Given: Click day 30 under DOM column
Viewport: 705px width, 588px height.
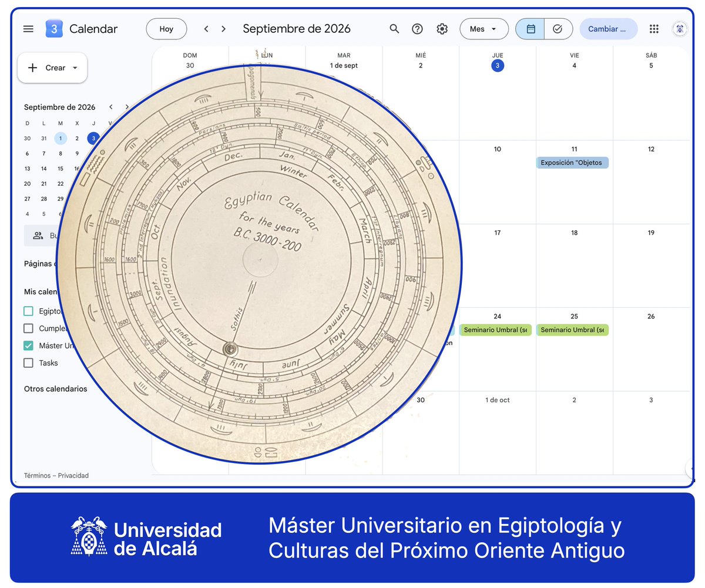Looking at the screenshot, I should pos(190,66).
